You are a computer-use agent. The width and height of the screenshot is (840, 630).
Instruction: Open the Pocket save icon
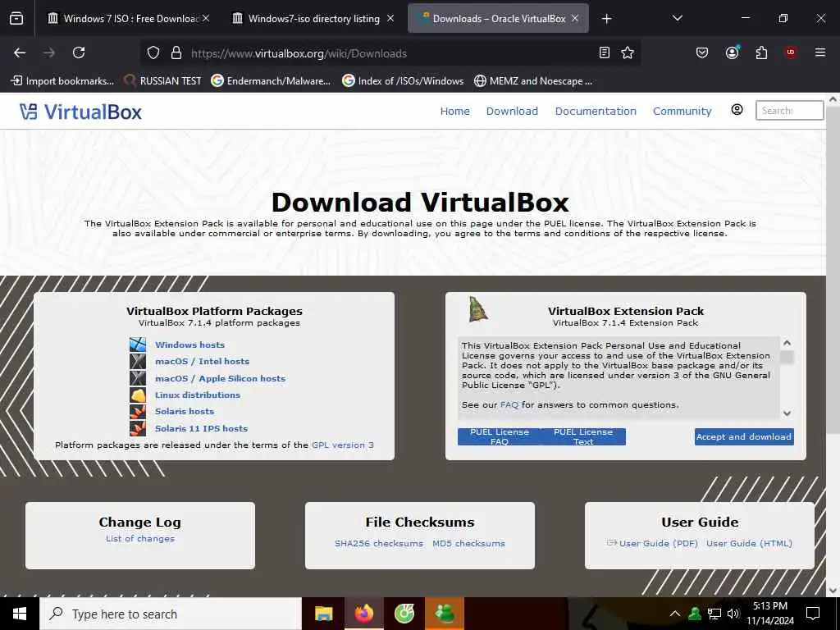pyautogui.click(x=702, y=52)
